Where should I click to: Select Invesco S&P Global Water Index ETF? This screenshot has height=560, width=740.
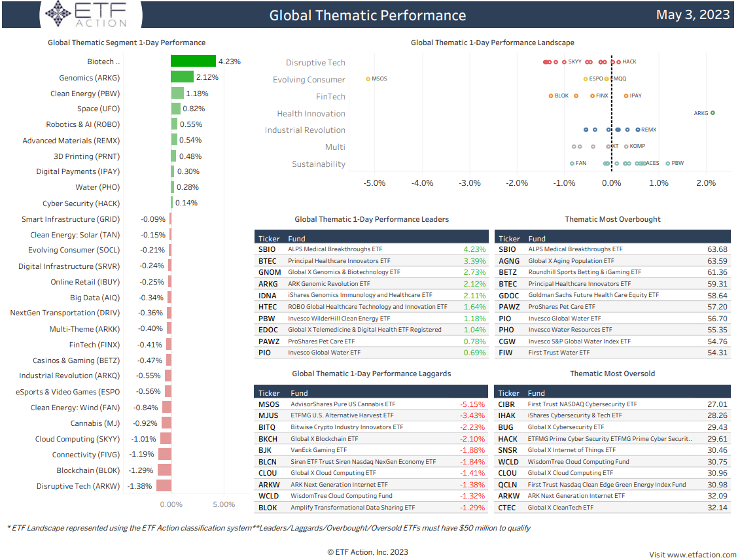(x=580, y=341)
